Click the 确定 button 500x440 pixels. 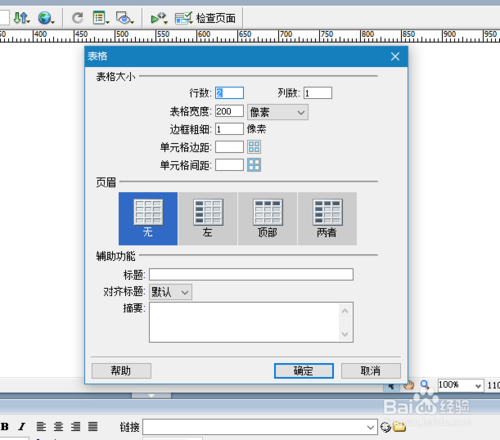click(x=304, y=371)
